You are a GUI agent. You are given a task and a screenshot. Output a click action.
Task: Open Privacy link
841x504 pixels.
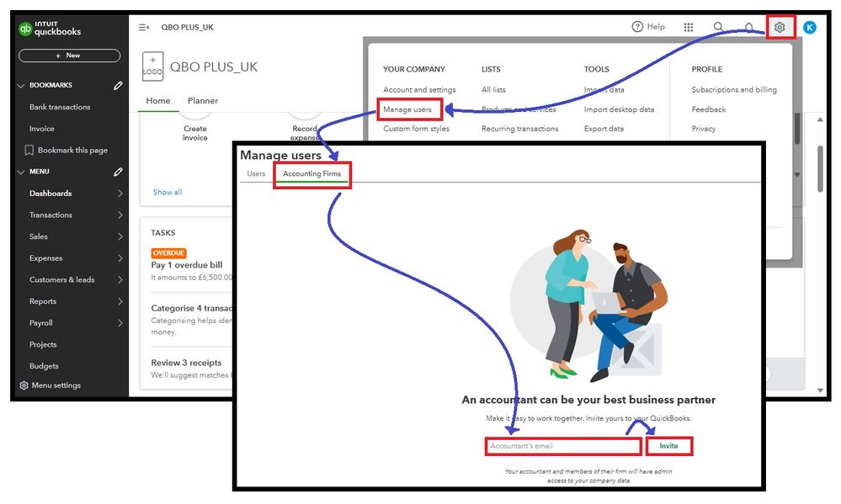704,129
